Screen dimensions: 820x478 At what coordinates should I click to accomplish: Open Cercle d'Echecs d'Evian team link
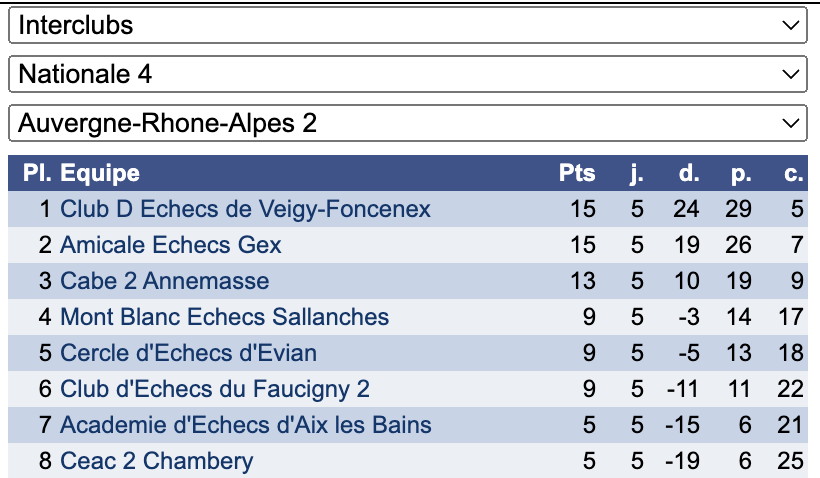pyautogui.click(x=188, y=353)
